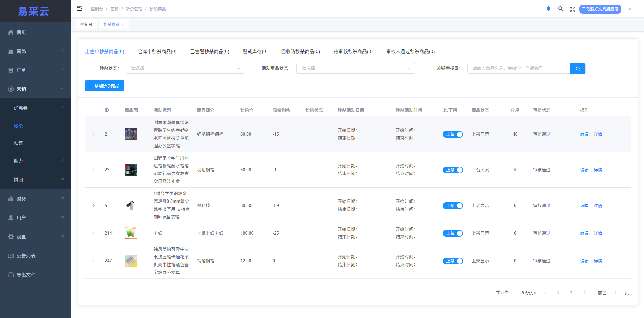
Task: Enter fullscreen mode via the expand icon
Action: pos(573,9)
